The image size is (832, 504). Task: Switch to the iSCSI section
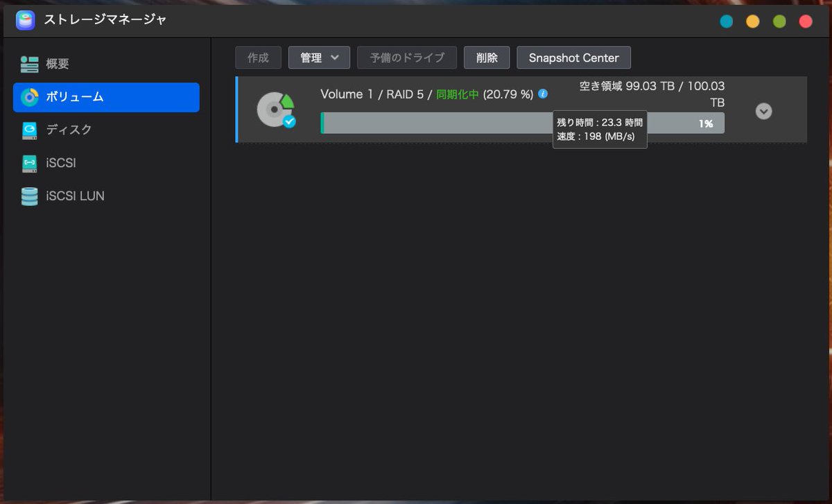[106, 163]
